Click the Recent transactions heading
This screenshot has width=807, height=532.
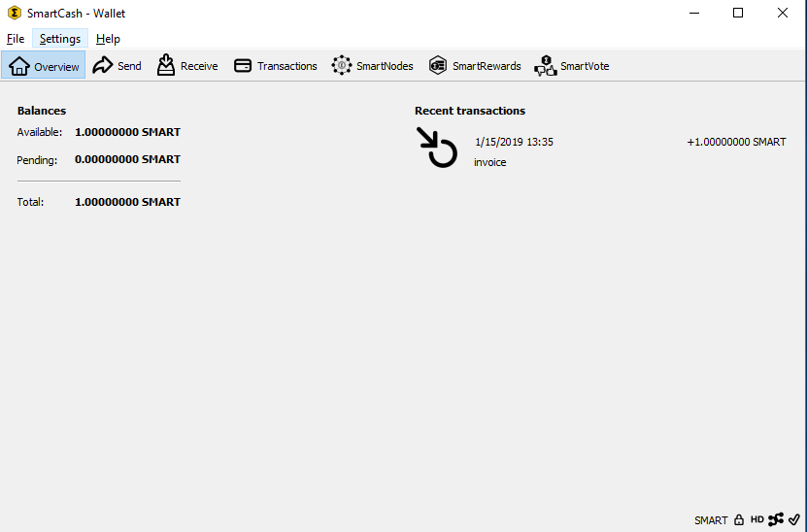click(470, 111)
